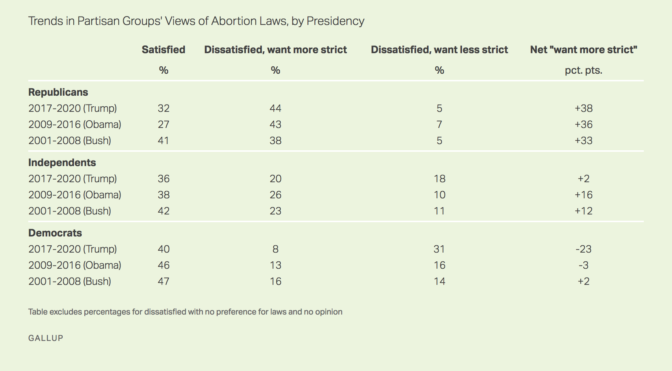The width and height of the screenshot is (672, 371).
Task: Click the table title about Abortion Laws
Action: coord(196,21)
